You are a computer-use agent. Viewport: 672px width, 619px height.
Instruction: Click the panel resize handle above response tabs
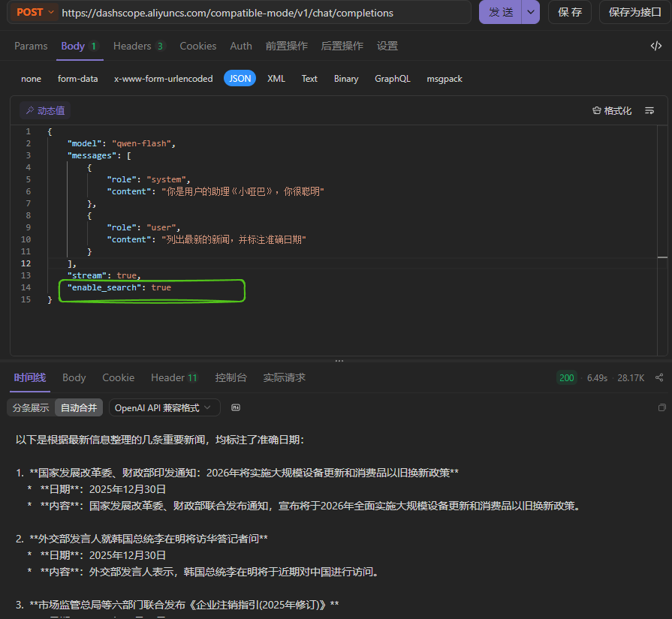pyautogui.click(x=339, y=361)
